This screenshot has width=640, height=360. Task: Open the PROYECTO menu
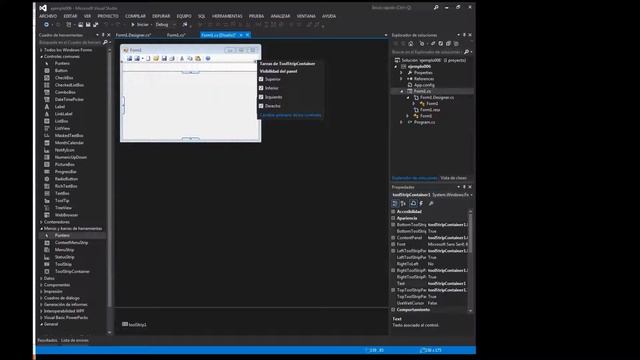[x=108, y=16]
